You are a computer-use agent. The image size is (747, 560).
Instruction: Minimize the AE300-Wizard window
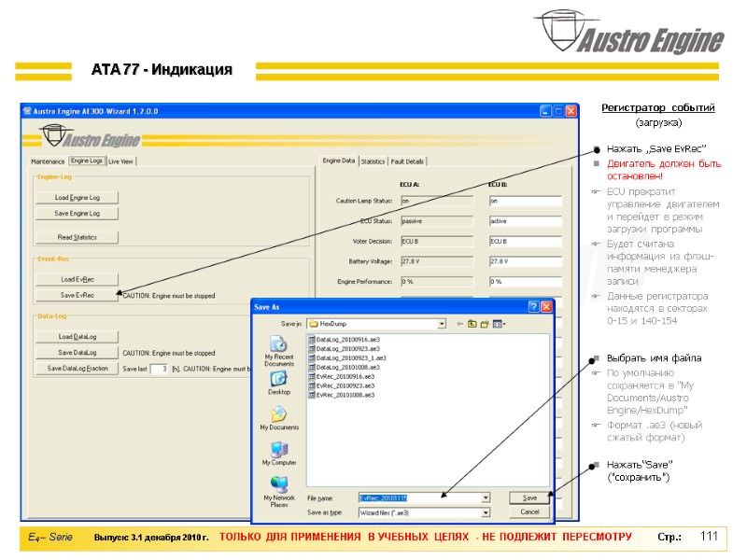(546, 111)
